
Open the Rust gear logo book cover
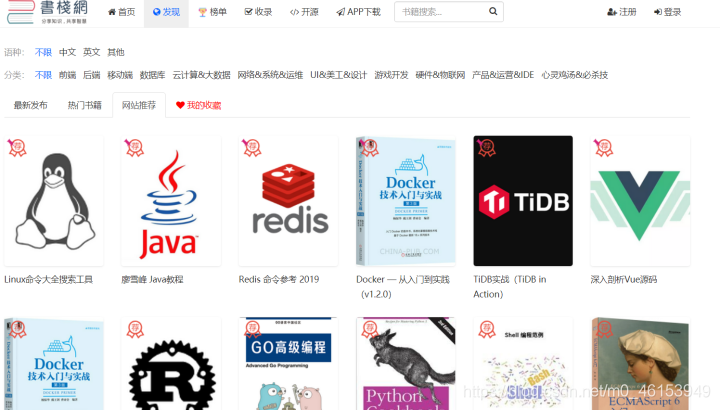(x=171, y=363)
